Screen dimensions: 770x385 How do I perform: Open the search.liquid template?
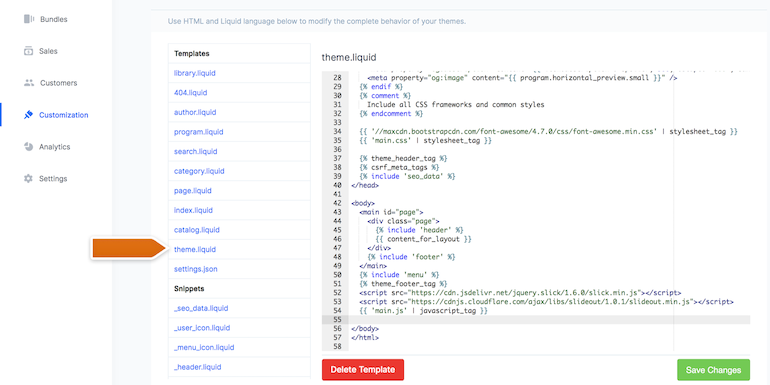pyautogui.click(x=195, y=152)
